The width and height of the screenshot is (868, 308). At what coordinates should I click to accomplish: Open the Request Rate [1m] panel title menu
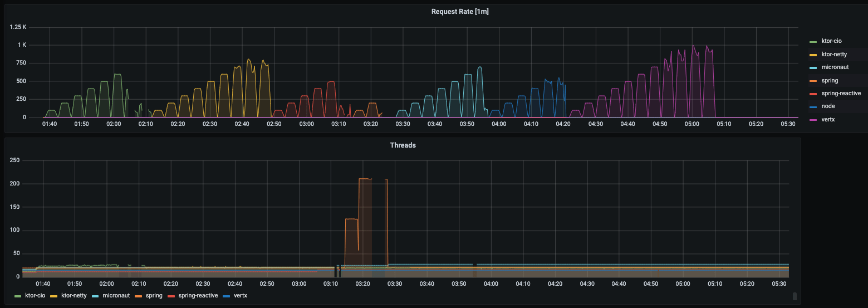460,12
